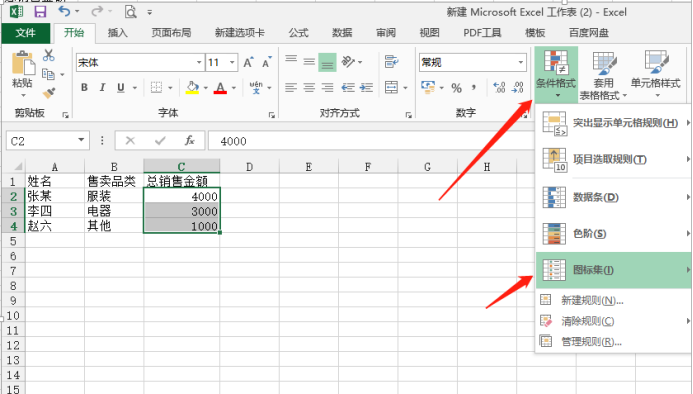The image size is (693, 394).
Task: Open 套用表格格式 table format dropdown
Action: click(x=603, y=75)
